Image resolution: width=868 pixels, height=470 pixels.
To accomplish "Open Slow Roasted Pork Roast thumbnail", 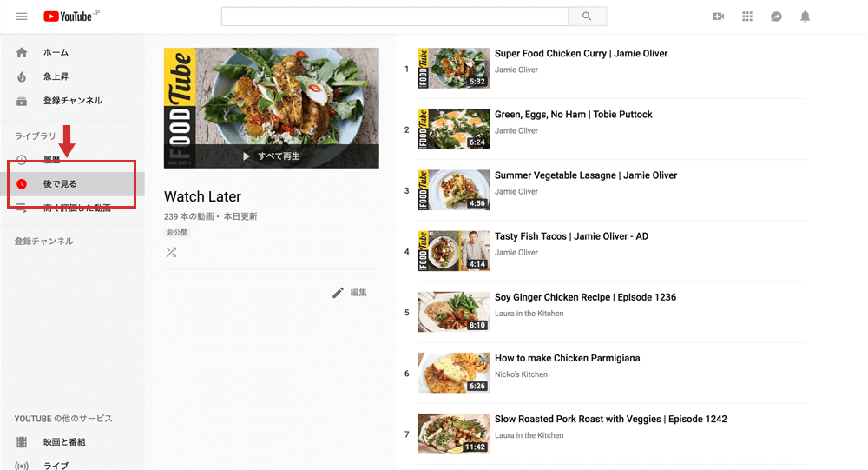I will (453, 434).
